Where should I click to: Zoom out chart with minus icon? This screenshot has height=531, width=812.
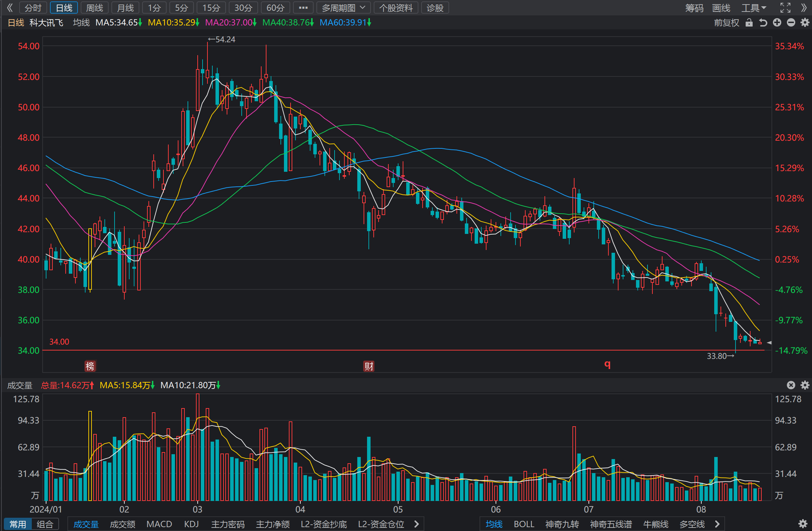(x=791, y=23)
